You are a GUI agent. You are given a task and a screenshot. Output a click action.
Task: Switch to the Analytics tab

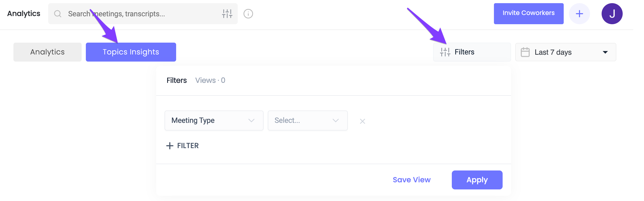coord(47,52)
